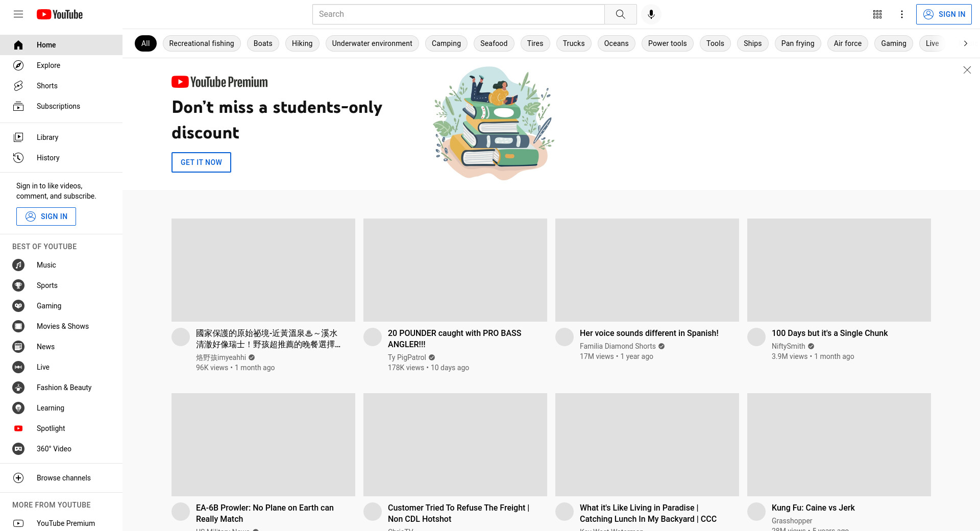Select the Hiking chip
980x531 pixels.
coord(302,43)
